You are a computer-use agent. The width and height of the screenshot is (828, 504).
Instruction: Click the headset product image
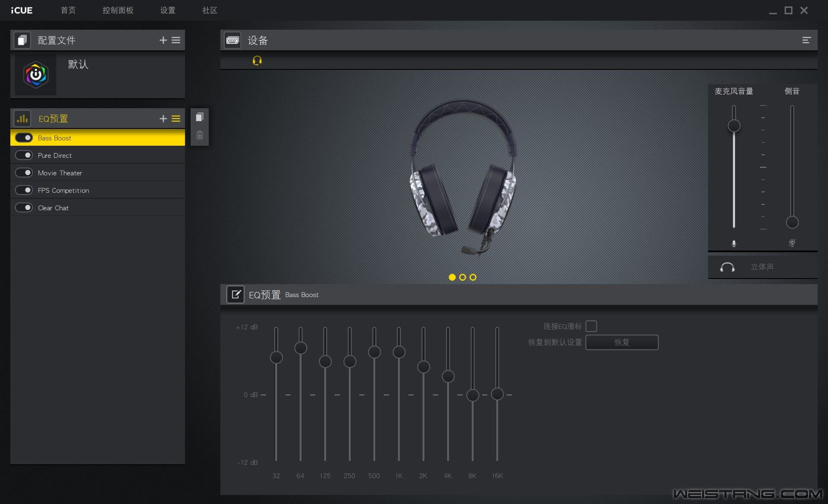click(463, 177)
